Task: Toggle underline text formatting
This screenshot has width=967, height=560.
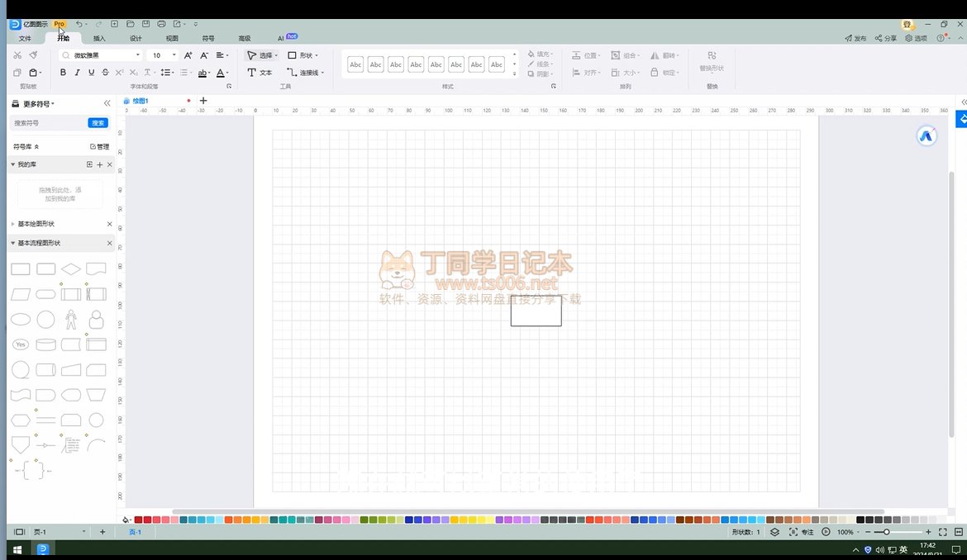Action: [x=91, y=73]
